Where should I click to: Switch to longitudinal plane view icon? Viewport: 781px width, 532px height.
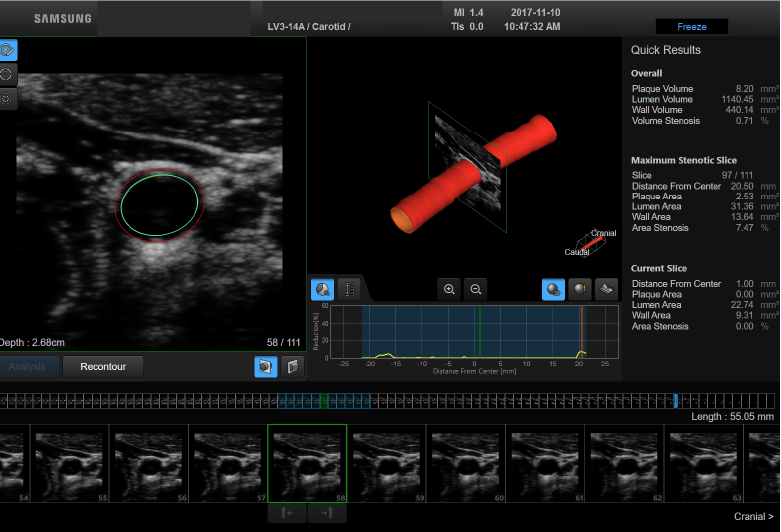(x=292, y=367)
